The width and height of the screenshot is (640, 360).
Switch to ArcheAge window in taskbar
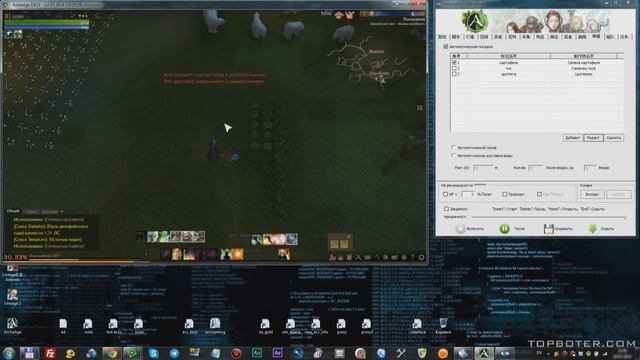click(x=484, y=353)
